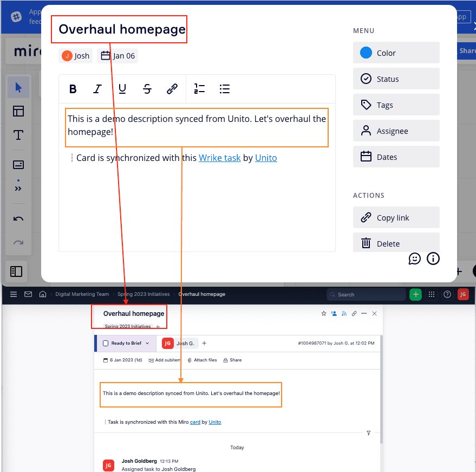This screenshot has height=472, width=476.
Task: Go to Wrike home
Action: tap(43, 294)
